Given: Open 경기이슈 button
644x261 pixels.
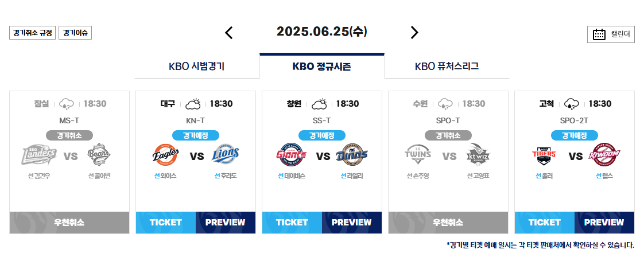Looking at the screenshot, I should pyautogui.click(x=75, y=33).
